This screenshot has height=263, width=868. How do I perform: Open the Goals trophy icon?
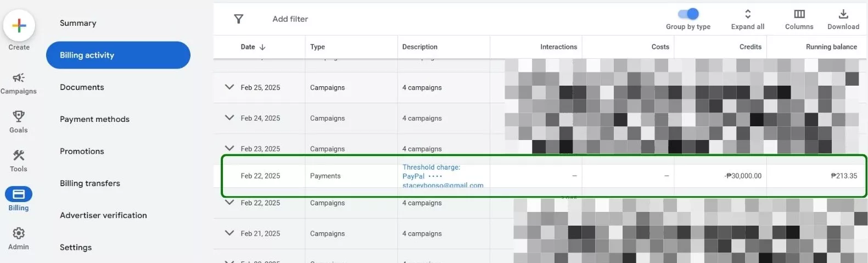pyautogui.click(x=19, y=116)
